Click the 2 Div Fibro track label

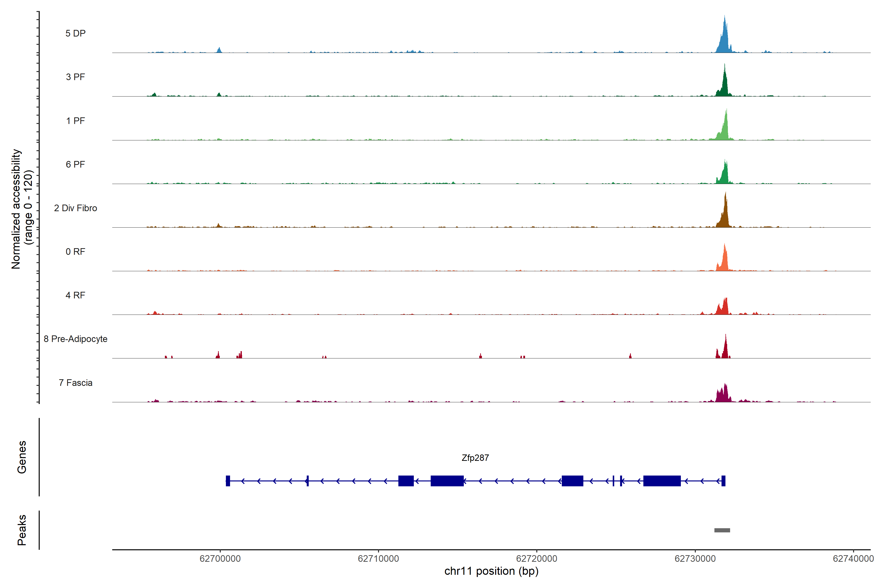pos(75,208)
